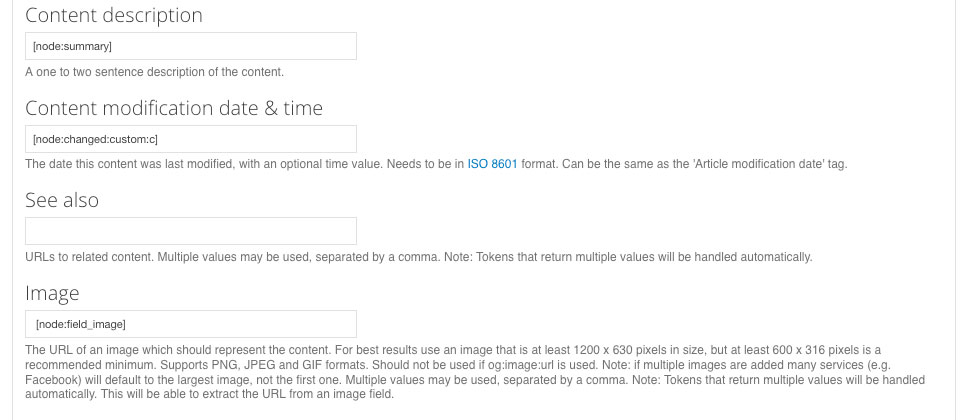Click the empty See also input field
Image resolution: width=969 pixels, height=420 pixels.
tap(190, 231)
